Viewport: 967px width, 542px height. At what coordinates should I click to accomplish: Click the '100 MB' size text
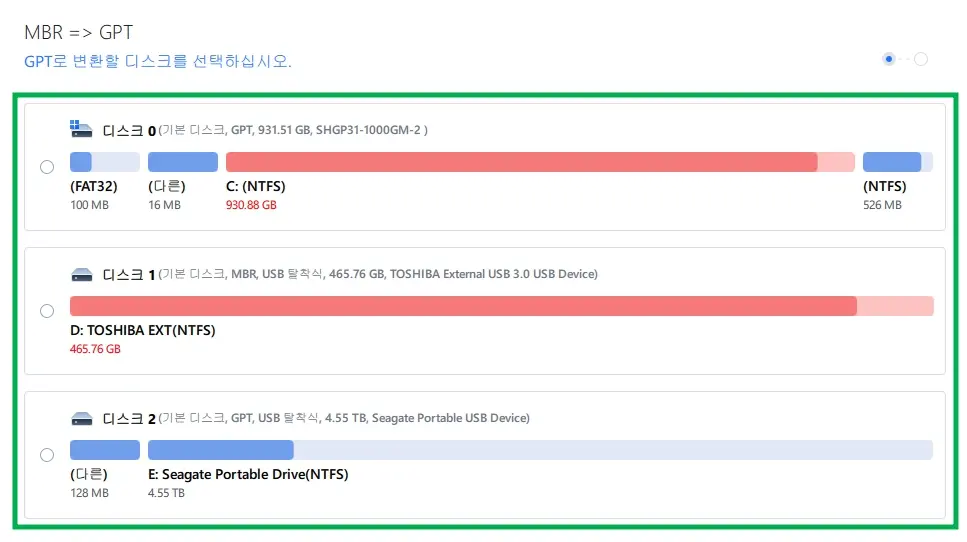pos(89,205)
